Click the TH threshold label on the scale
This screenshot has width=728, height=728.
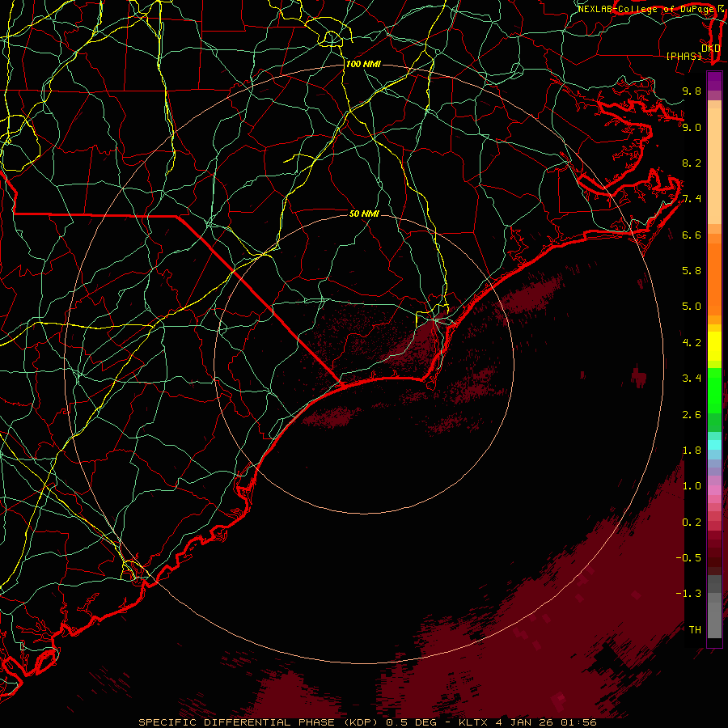695,630
